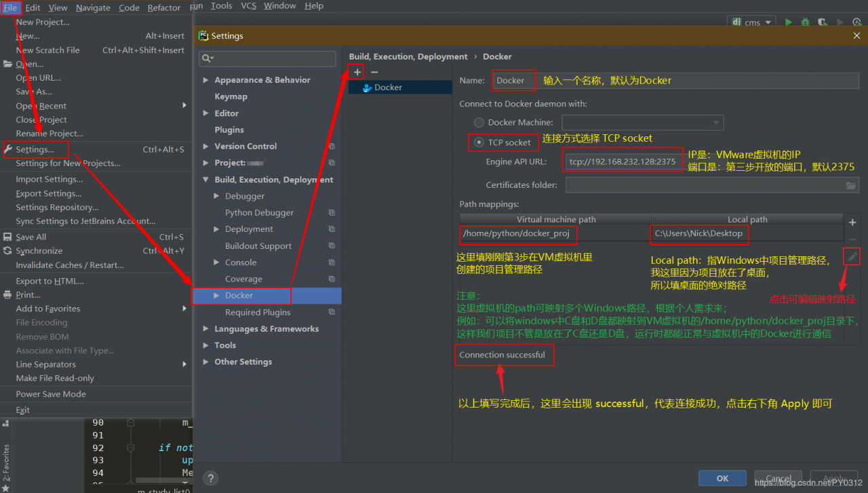Viewport: 868px width, 493px height.
Task: Click folder icon of Open menu entry
Action: coord(8,64)
